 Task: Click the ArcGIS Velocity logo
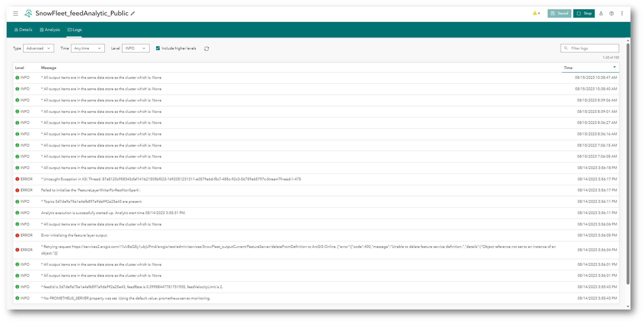(x=28, y=14)
